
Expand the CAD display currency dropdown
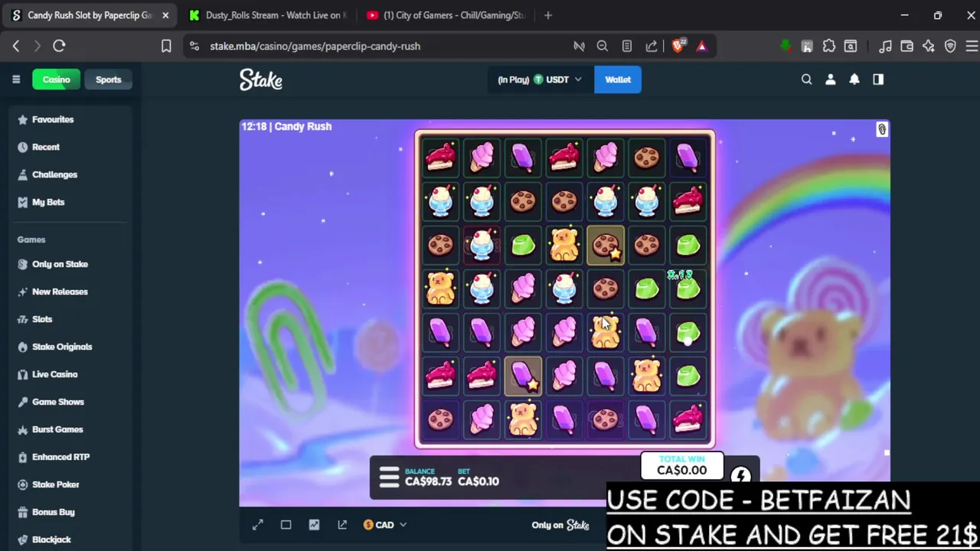(385, 525)
